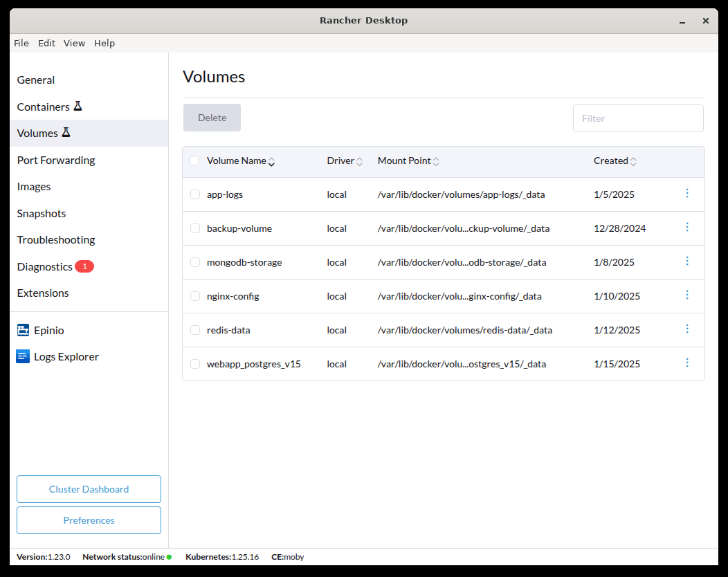Check the redis-data checkbox

(195, 330)
